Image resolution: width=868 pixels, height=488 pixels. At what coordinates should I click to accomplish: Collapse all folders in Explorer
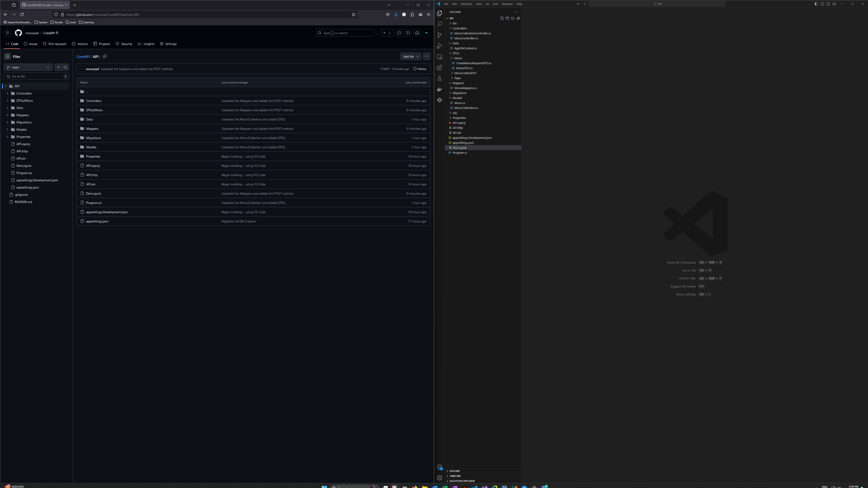click(x=518, y=19)
